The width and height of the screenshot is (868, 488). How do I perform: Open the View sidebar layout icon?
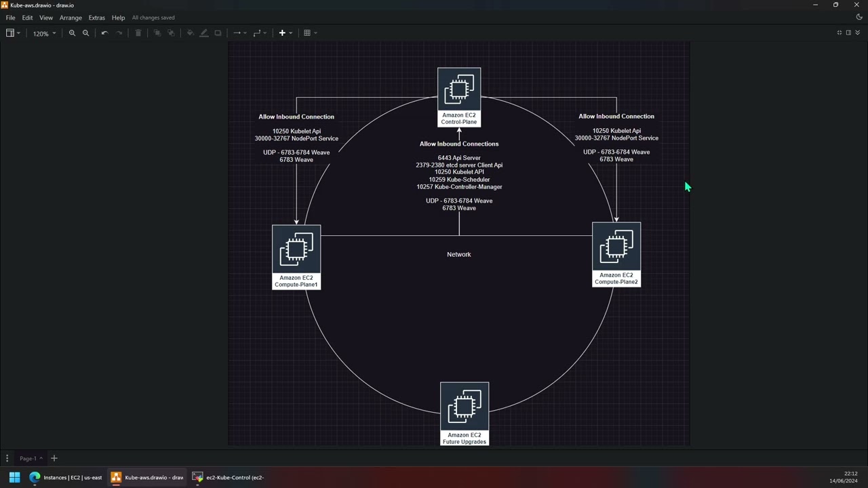[13, 33]
